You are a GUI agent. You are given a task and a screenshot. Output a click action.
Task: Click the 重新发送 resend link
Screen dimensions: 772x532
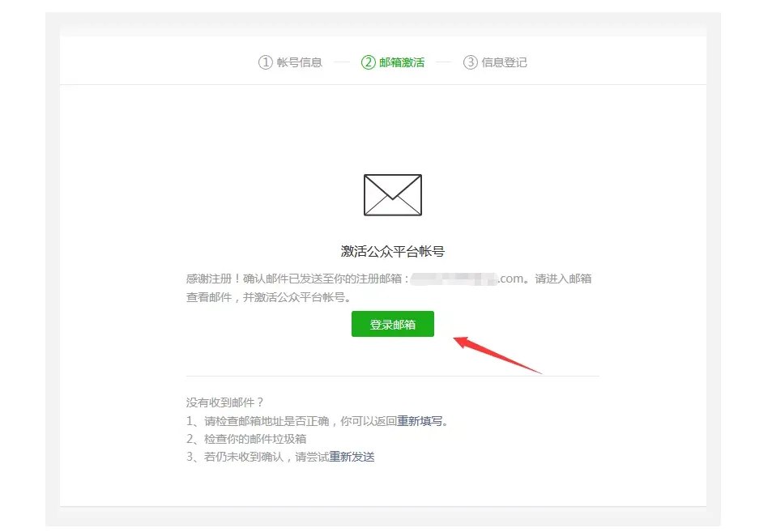pyautogui.click(x=352, y=458)
